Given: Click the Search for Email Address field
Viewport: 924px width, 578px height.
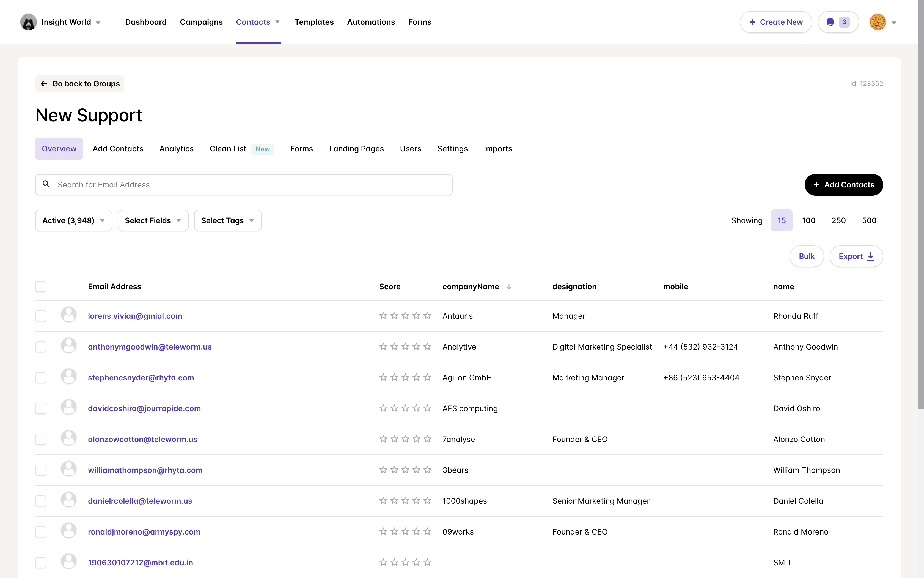Looking at the screenshot, I should tap(244, 185).
